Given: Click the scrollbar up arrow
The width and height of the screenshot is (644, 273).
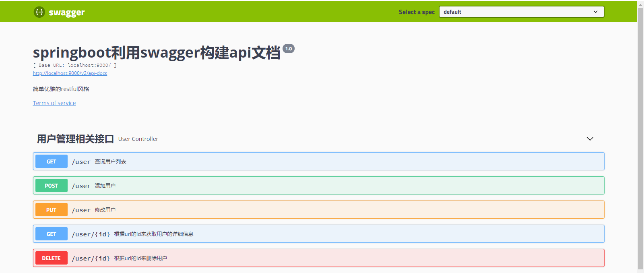Looking at the screenshot, I should [640, 4].
